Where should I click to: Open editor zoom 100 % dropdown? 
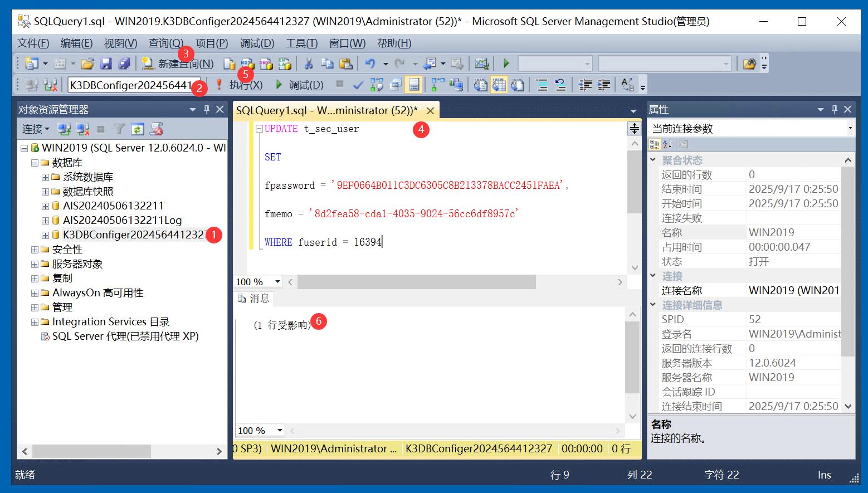coord(277,282)
